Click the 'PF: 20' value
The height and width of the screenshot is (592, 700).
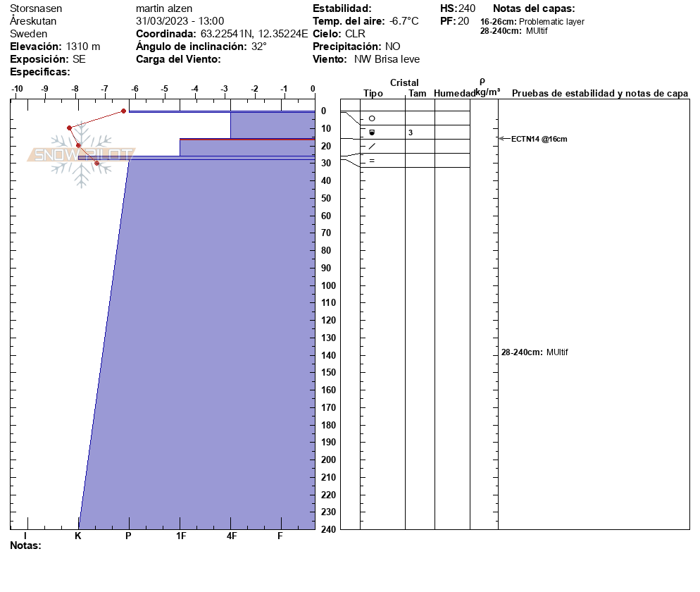pyautogui.click(x=454, y=21)
